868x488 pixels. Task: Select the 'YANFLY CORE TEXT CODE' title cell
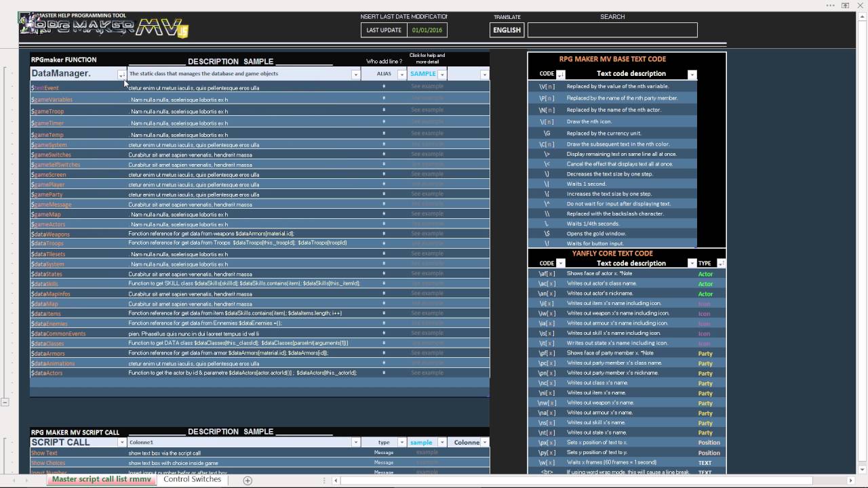(612, 253)
